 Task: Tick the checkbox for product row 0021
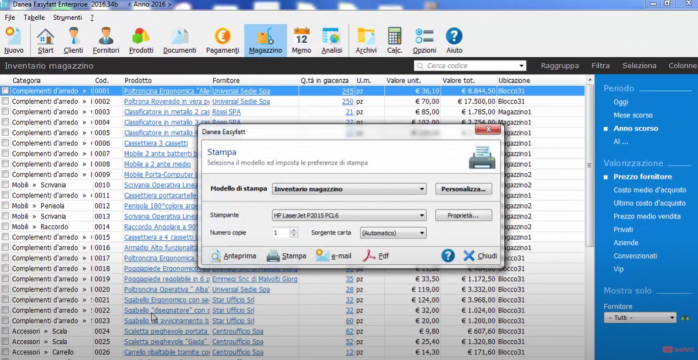click(5, 300)
